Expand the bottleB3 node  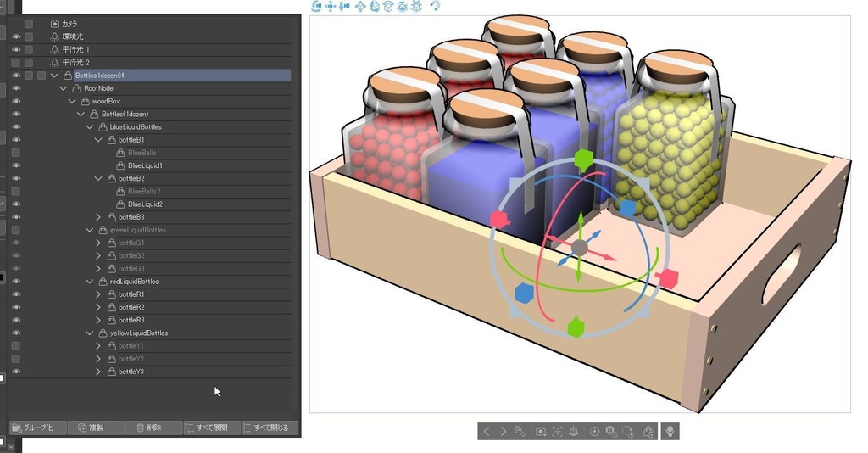click(98, 217)
